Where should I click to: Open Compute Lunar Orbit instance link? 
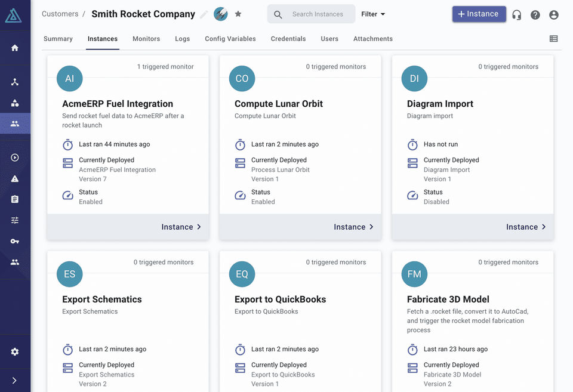pyautogui.click(x=354, y=227)
